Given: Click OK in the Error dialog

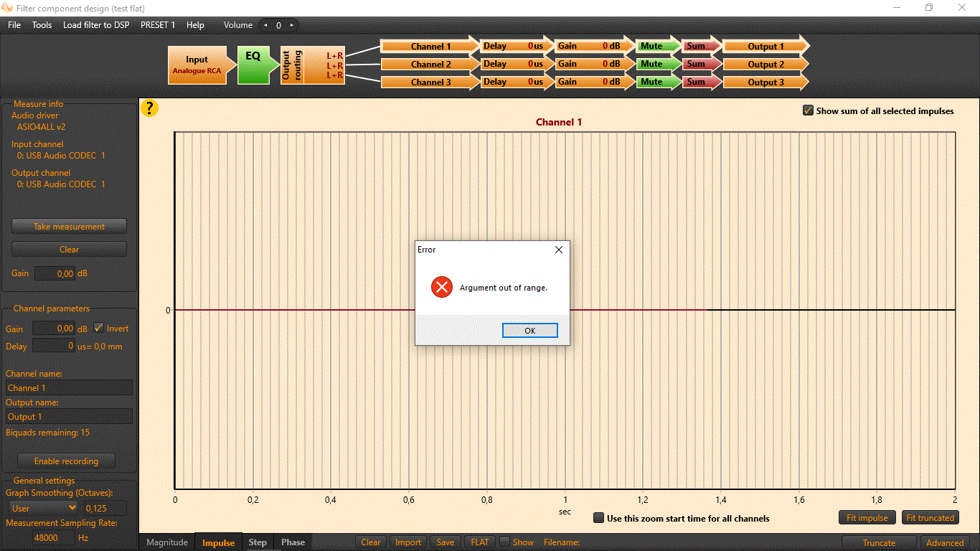Looking at the screenshot, I should (529, 331).
